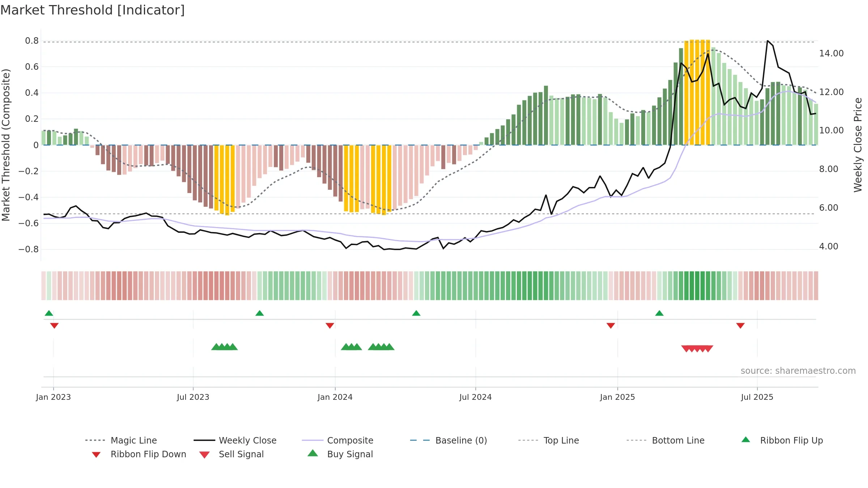This screenshot has width=868, height=488.
Task: Click the yellow threshold bars at the 2025 peak
Action: click(697, 92)
